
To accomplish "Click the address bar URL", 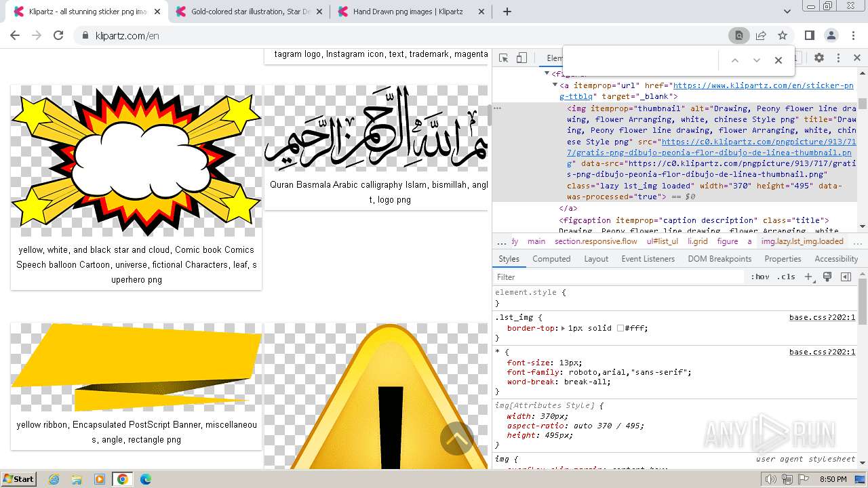I will pos(127,36).
